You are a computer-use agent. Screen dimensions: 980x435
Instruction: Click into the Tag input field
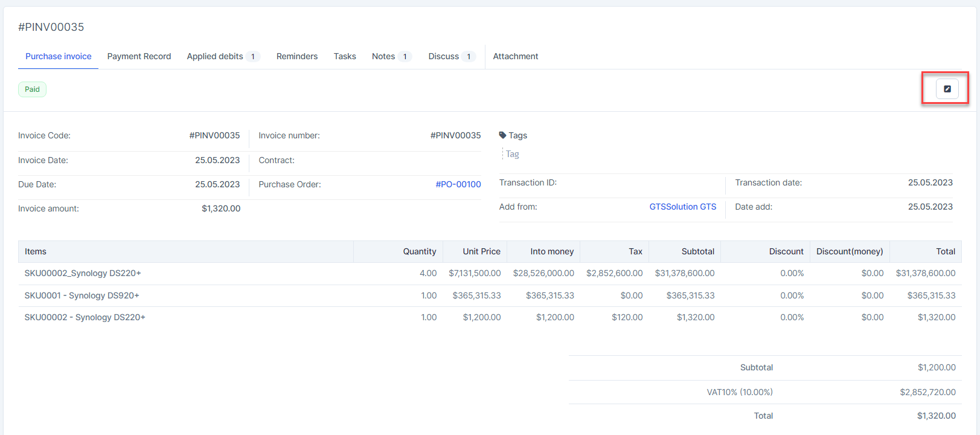(x=543, y=154)
